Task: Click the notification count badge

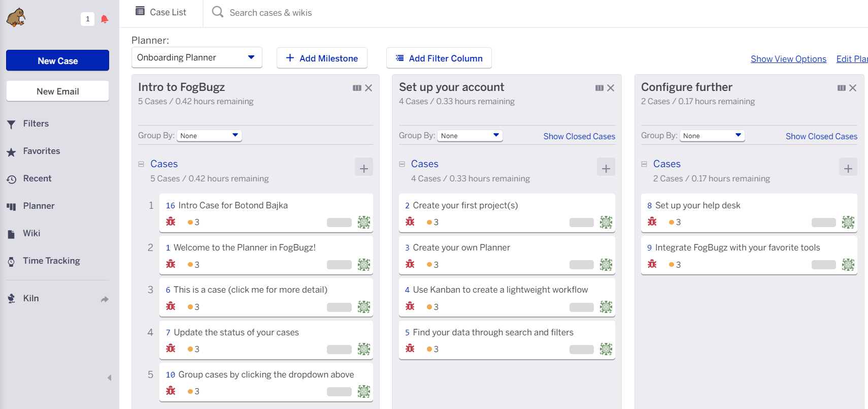Action: point(87,19)
